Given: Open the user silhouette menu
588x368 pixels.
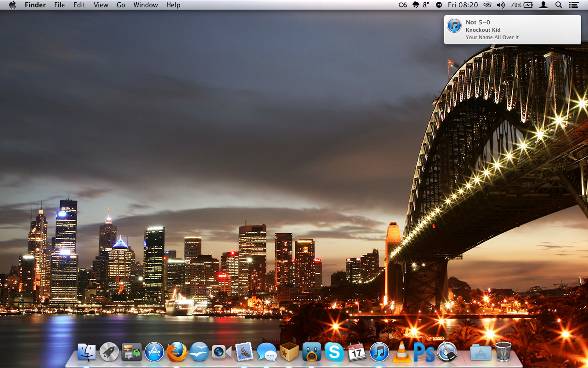Looking at the screenshot, I should click(x=543, y=5).
